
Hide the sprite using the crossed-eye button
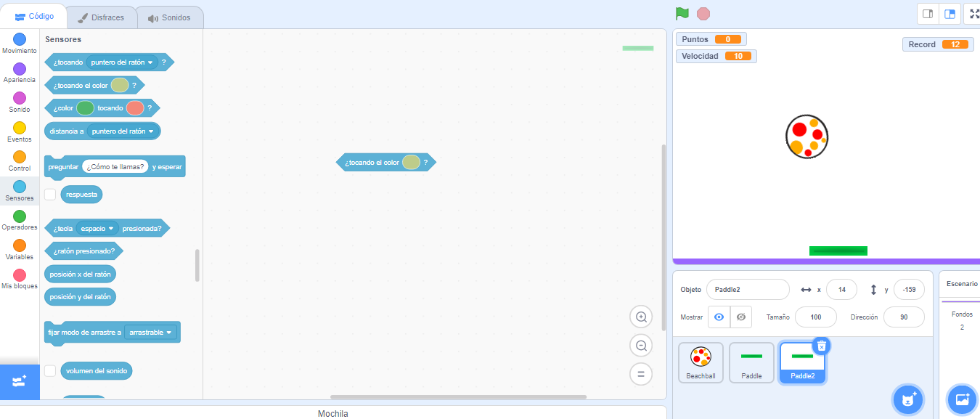[740, 317]
